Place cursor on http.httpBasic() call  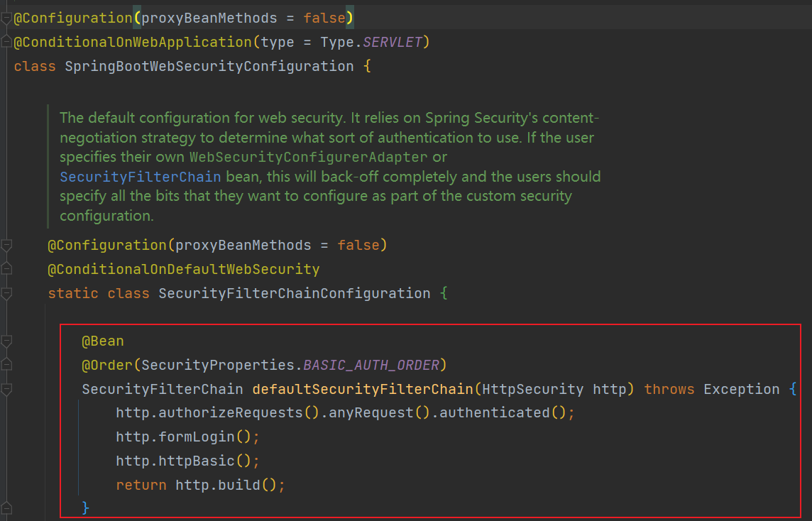point(187,461)
